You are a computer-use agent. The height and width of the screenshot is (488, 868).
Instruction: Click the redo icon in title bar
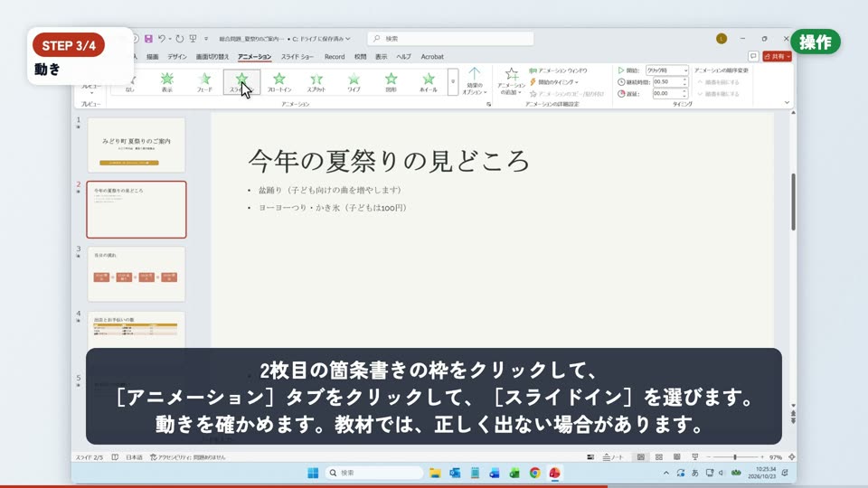[x=179, y=39]
